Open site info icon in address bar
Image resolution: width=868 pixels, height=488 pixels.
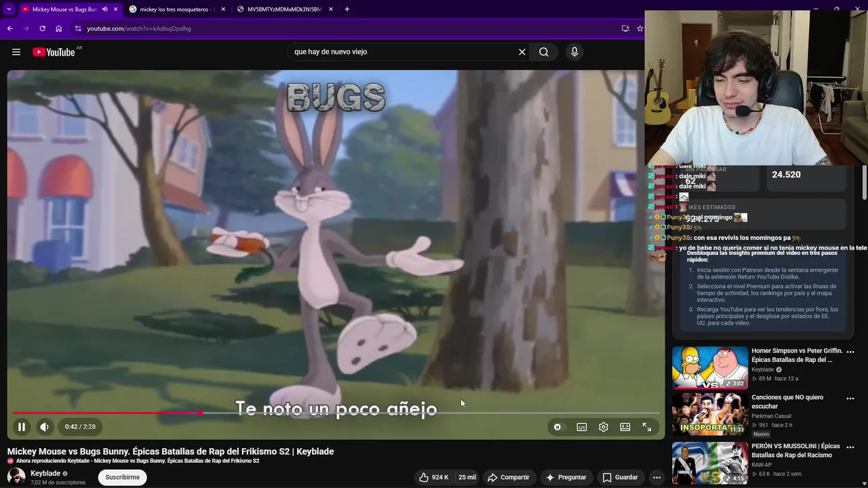click(78, 28)
